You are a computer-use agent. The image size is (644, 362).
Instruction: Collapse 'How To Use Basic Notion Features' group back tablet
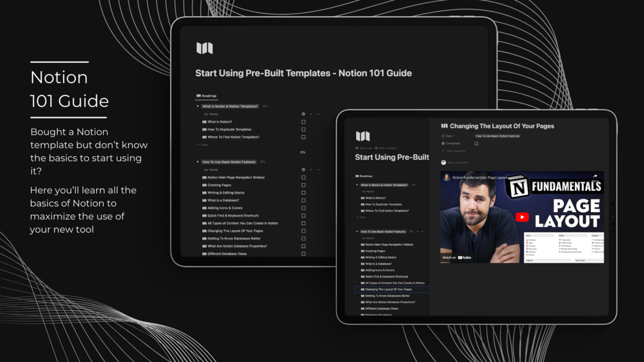coord(197,162)
